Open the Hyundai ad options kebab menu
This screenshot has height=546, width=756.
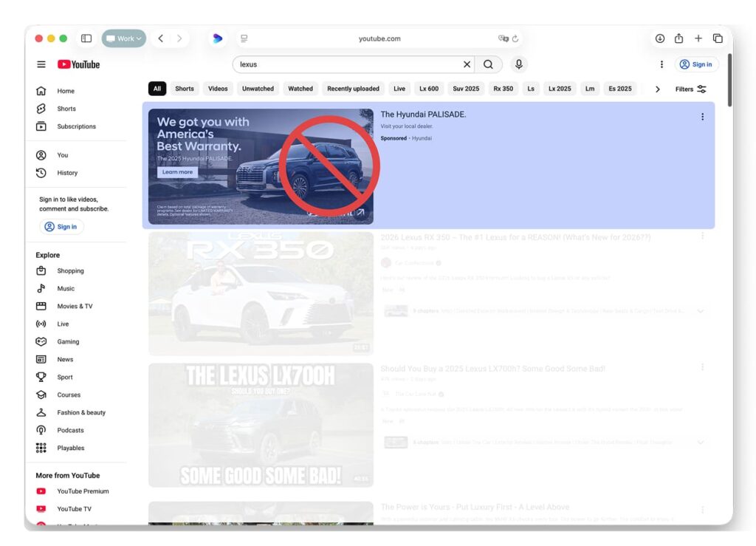click(x=702, y=116)
